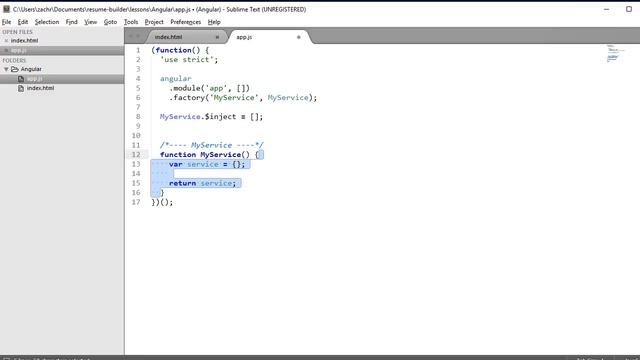Close index.html in Open Files list
The height and width of the screenshot is (360, 640).
(x=6, y=40)
